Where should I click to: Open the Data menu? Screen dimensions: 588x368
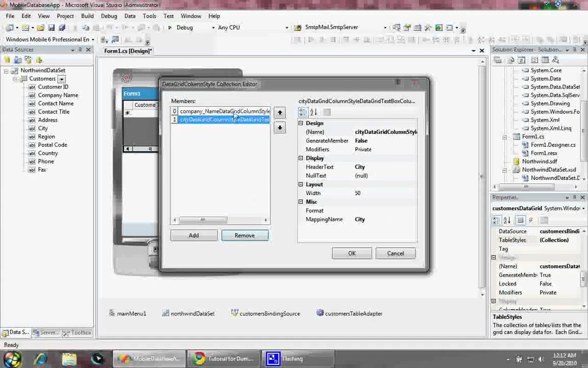(130, 16)
